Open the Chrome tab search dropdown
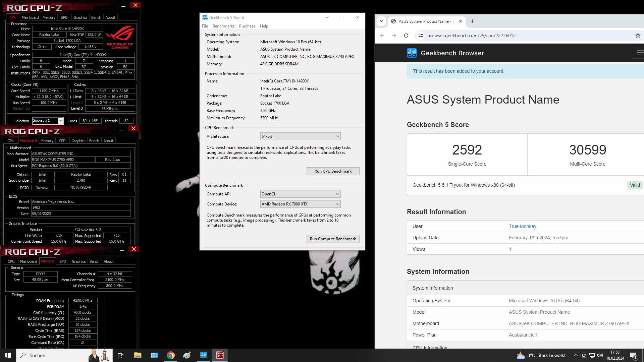This screenshot has height=362, width=644. point(381,21)
